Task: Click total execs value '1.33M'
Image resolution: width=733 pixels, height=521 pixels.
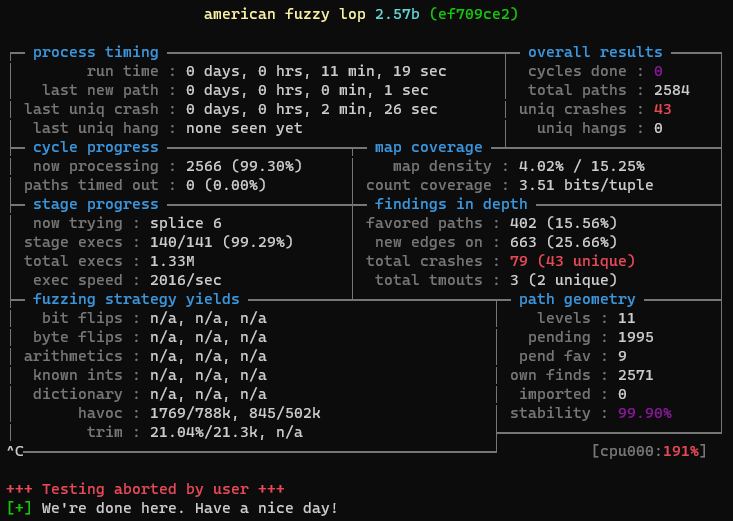Action: pos(172,261)
